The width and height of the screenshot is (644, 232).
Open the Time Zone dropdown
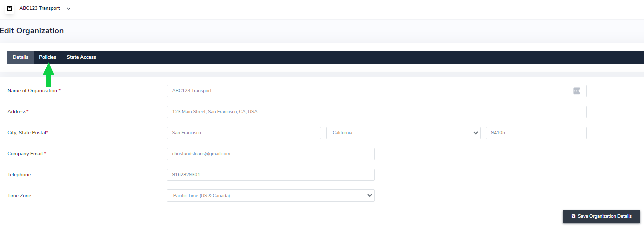[x=270, y=196]
